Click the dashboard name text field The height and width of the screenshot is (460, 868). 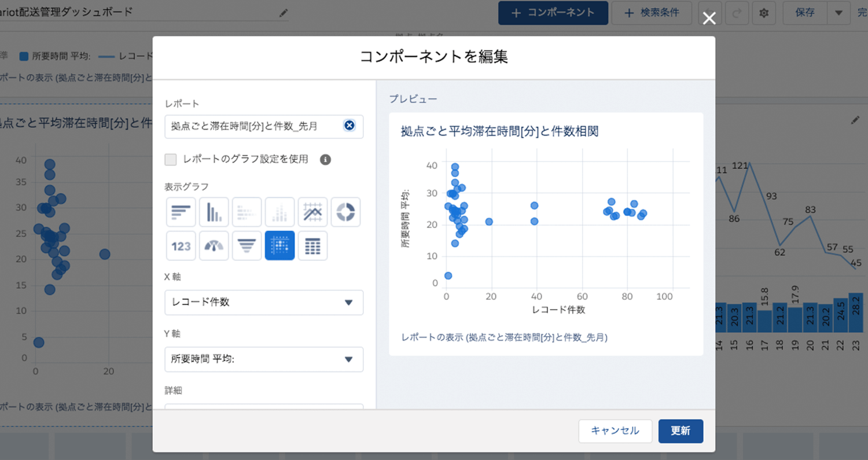point(144,12)
